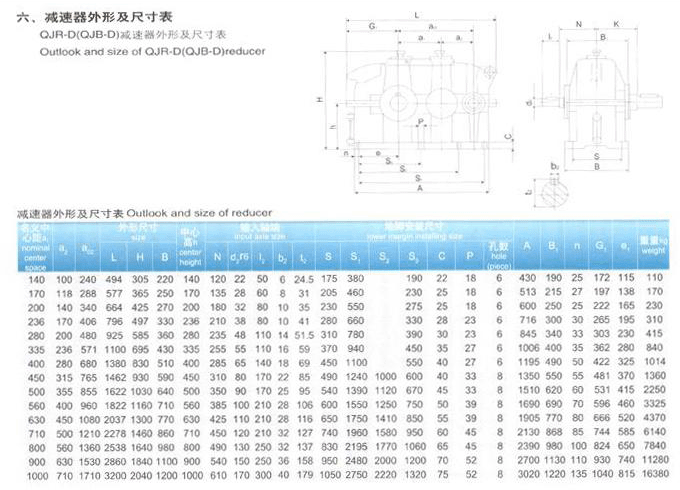Select the row for center space 140
This screenshot has height=490, width=680.
(x=347, y=279)
